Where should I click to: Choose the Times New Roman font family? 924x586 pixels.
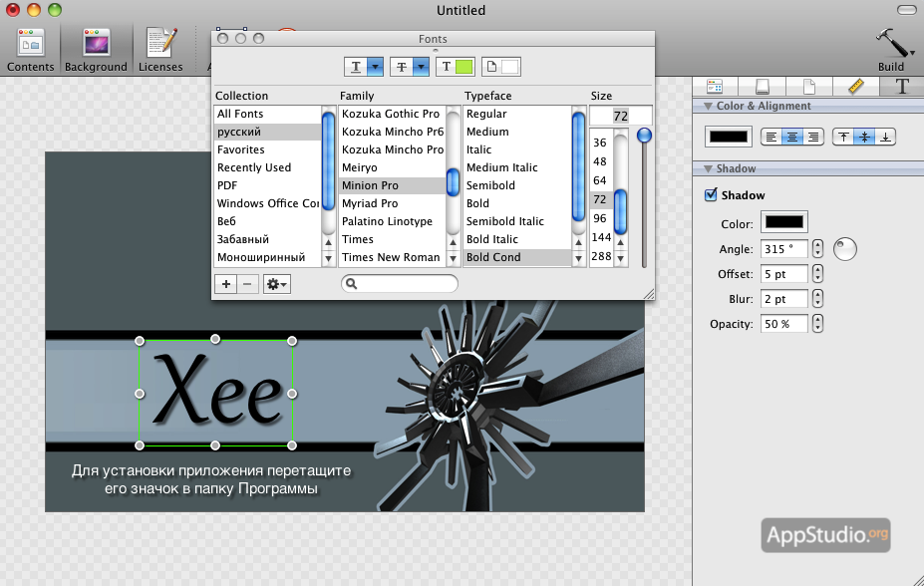[392, 257]
